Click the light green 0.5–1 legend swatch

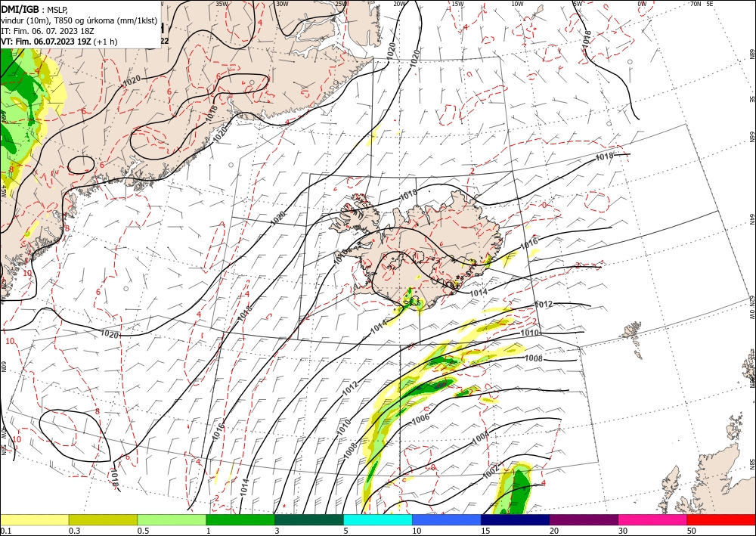tap(172, 519)
